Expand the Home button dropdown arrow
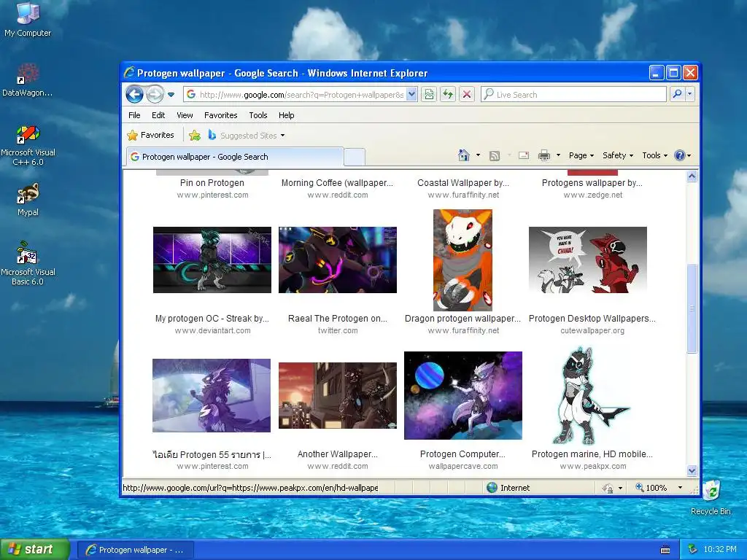 tap(478, 155)
